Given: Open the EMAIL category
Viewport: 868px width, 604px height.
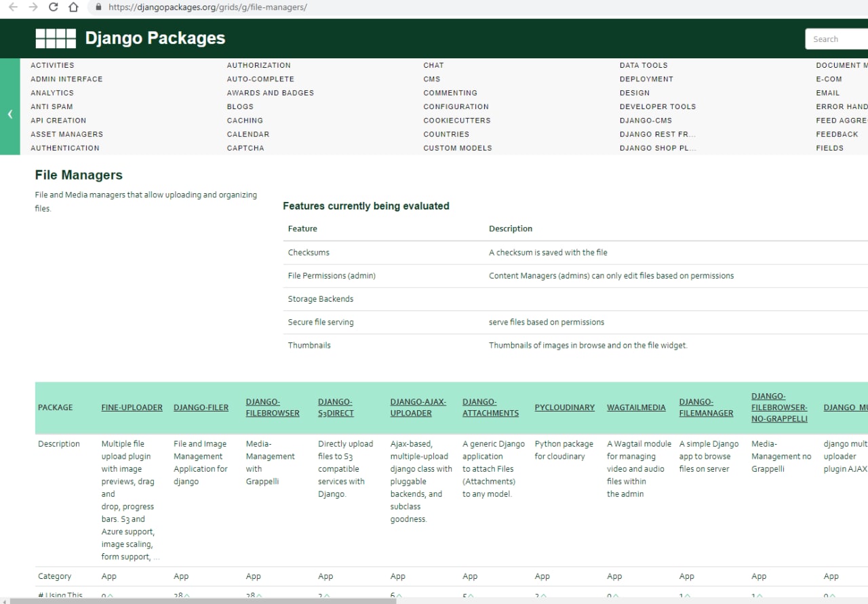Looking at the screenshot, I should coord(827,93).
